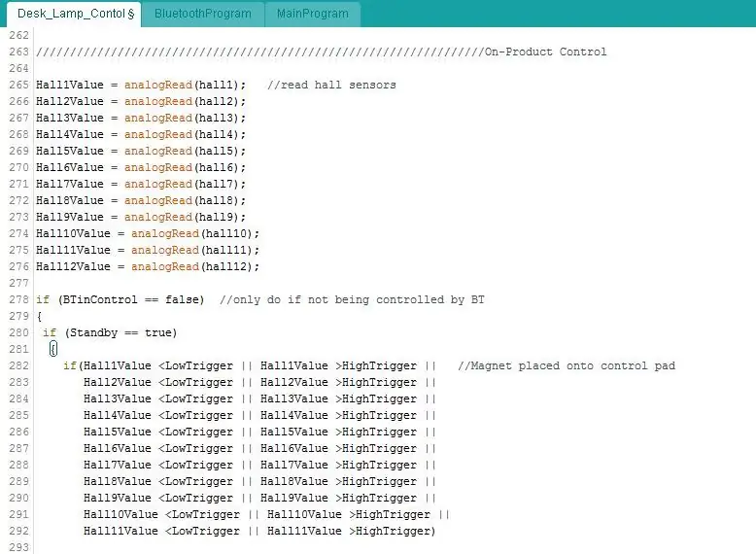Click the Magnet placed onto control pad comment
Image resolution: width=756 pixels, height=554 pixels.
point(567,365)
